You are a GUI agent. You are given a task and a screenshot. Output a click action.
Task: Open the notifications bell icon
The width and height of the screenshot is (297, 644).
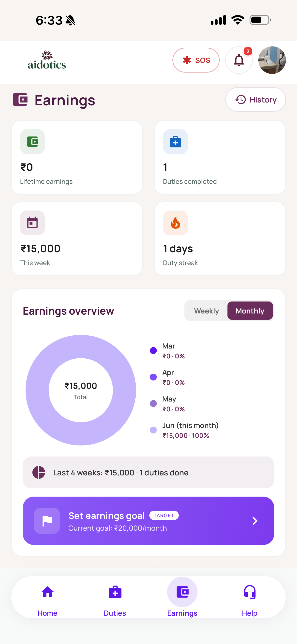[239, 60]
